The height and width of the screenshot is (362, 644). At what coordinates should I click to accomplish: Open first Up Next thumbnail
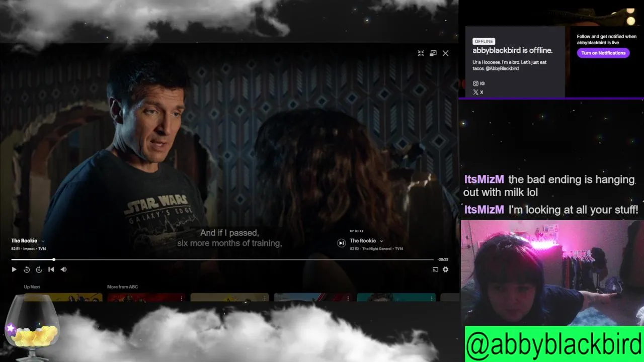coord(63,298)
